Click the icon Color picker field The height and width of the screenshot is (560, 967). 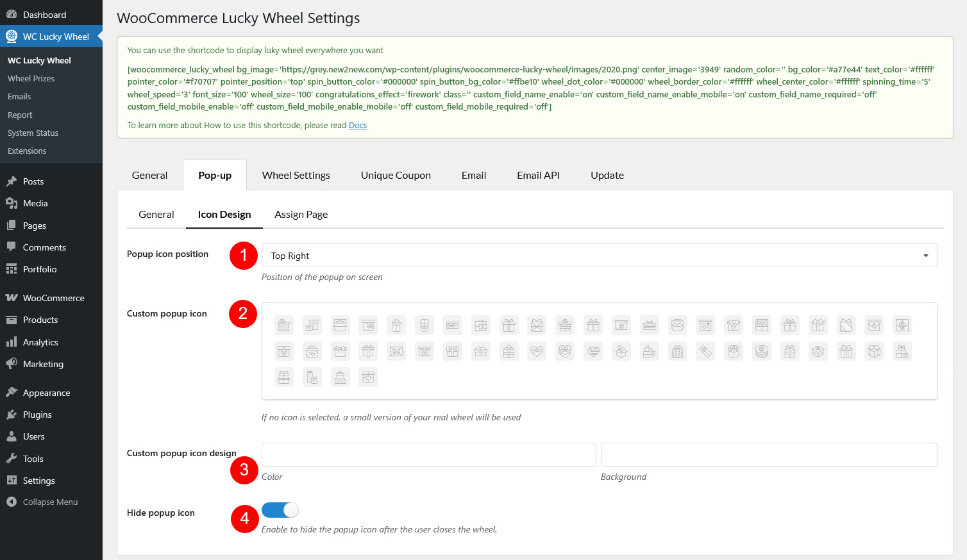(428, 455)
